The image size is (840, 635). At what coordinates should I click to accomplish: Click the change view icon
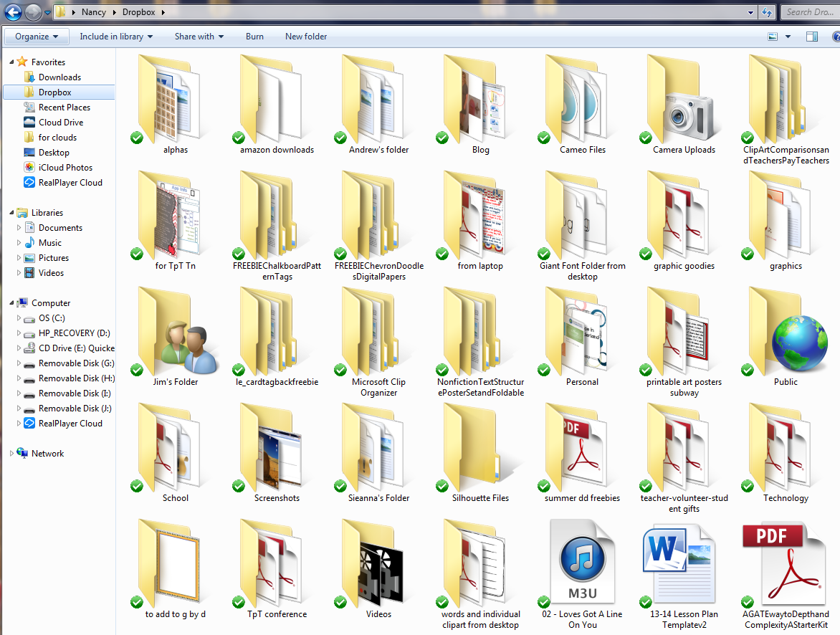pyautogui.click(x=773, y=37)
